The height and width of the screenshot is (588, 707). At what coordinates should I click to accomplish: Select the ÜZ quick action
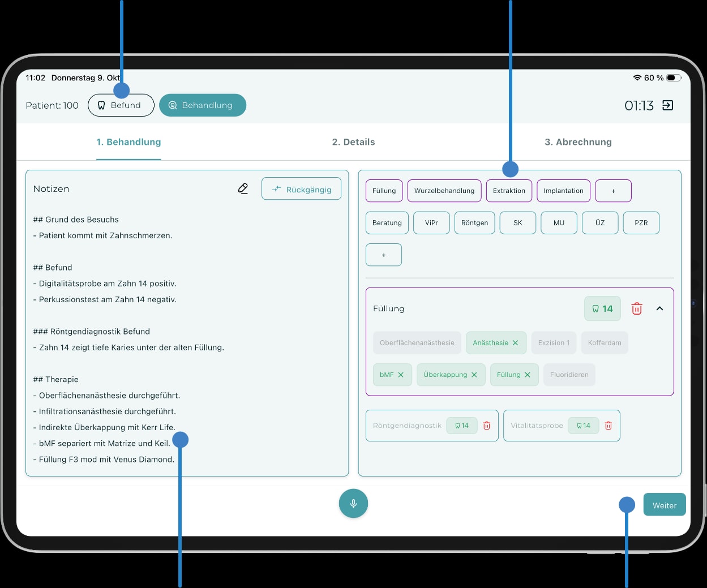[600, 223]
